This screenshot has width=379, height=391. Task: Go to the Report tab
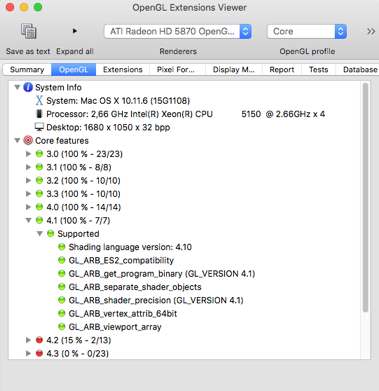282,69
